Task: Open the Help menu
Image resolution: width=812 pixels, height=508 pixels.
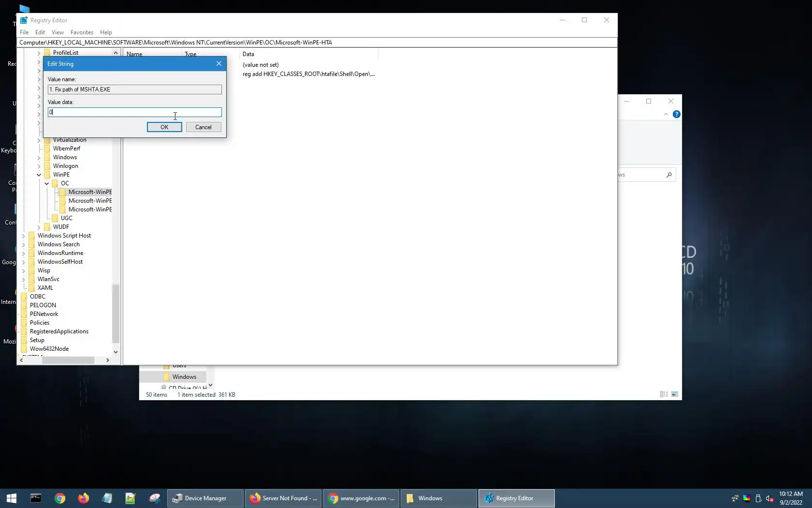Action: click(x=106, y=32)
